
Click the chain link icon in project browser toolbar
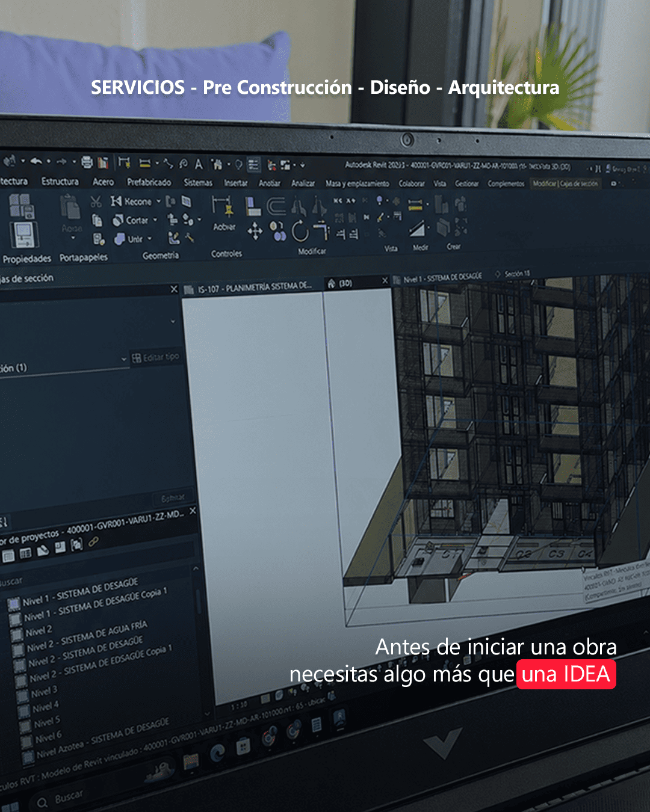(x=93, y=542)
